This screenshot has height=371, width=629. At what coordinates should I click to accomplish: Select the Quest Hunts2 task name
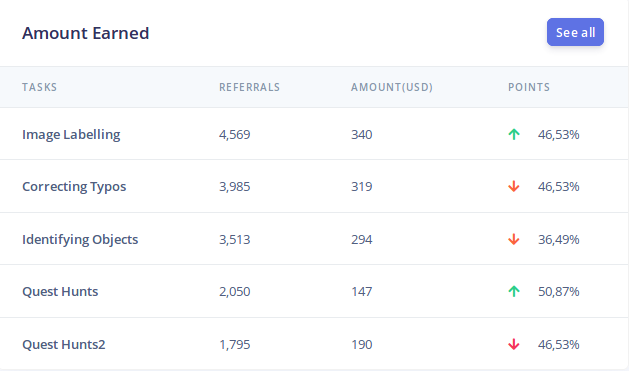(x=64, y=345)
